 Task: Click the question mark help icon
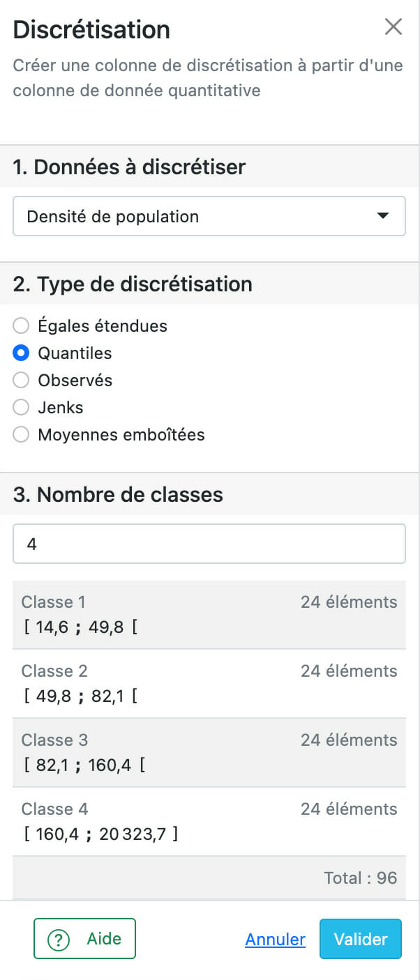click(59, 940)
